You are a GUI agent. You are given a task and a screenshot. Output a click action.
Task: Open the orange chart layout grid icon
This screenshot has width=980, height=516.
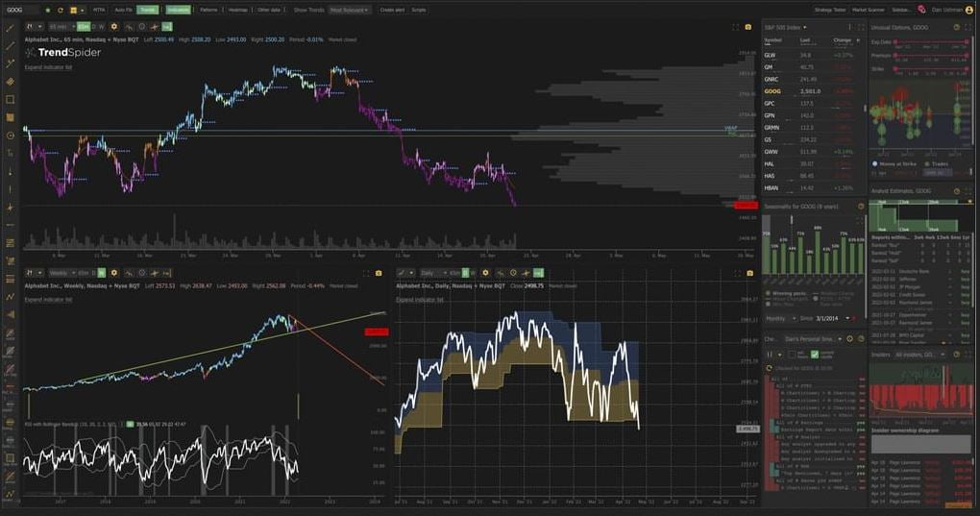pos(73,10)
